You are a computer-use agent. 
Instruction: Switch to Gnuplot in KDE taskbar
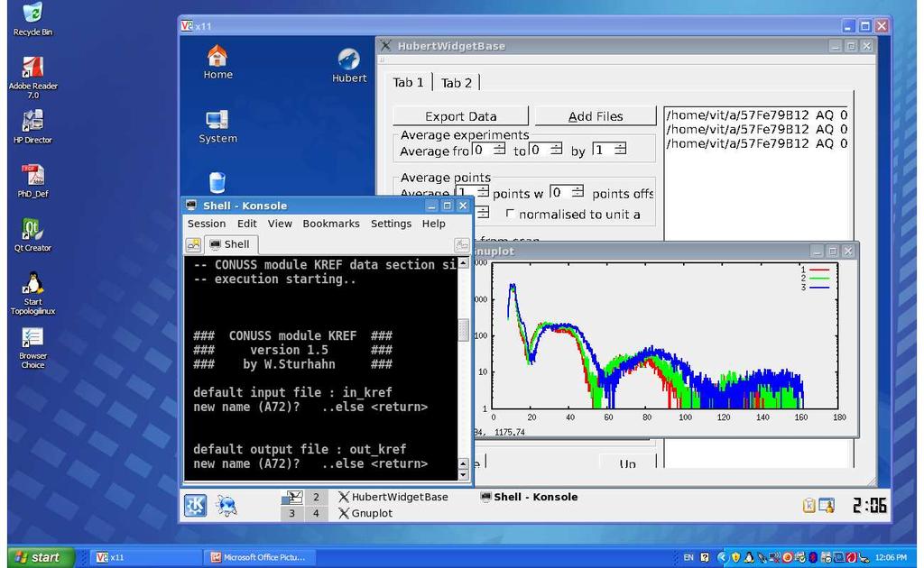pos(365,513)
